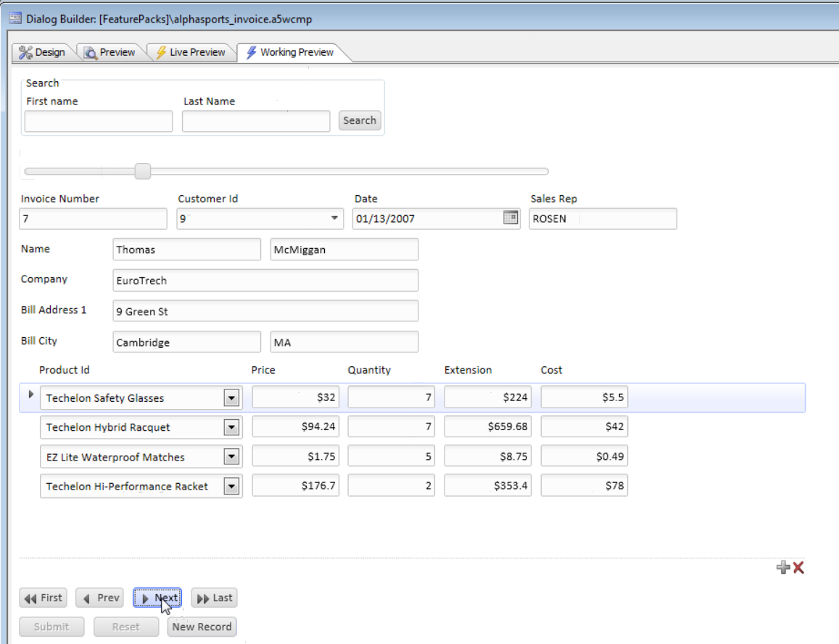Click the Dialog Builder title bar icon
Viewport: 839px width, 644px height.
tap(15, 19)
